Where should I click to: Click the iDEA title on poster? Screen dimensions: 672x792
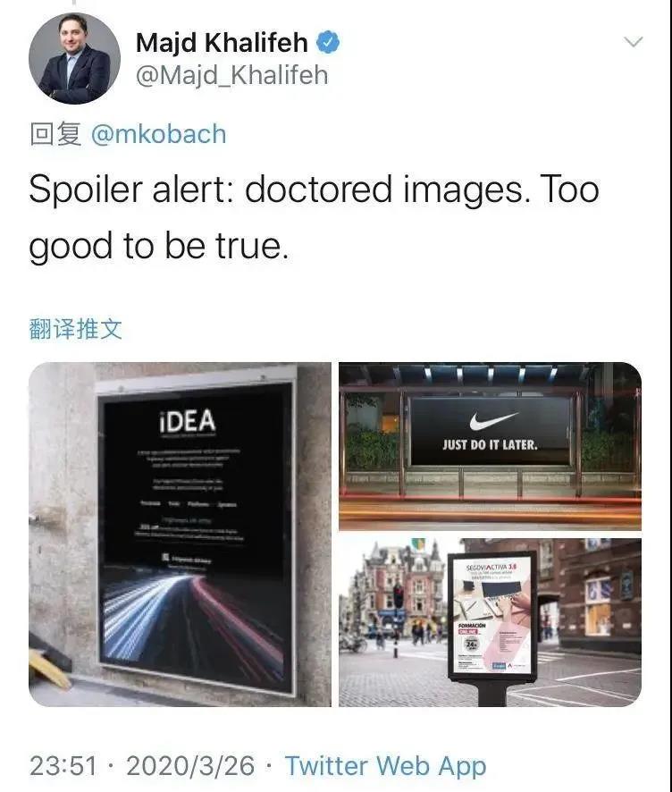coord(188,421)
